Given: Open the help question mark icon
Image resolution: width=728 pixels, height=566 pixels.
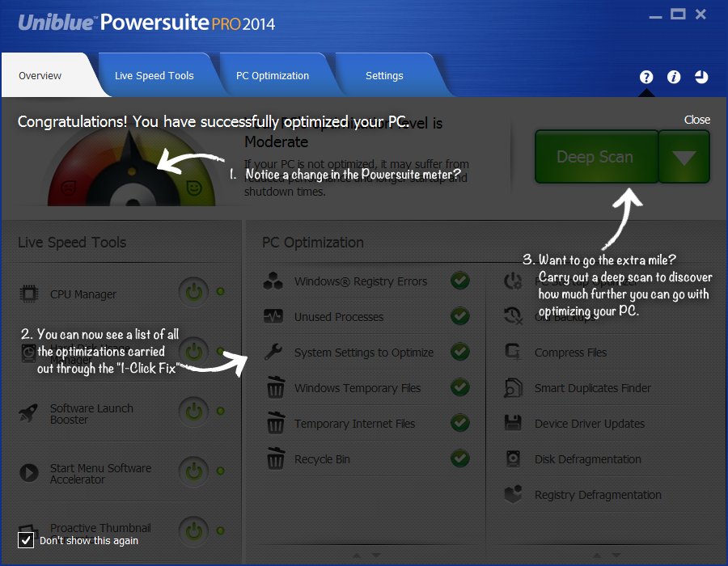Looking at the screenshot, I should click(645, 77).
